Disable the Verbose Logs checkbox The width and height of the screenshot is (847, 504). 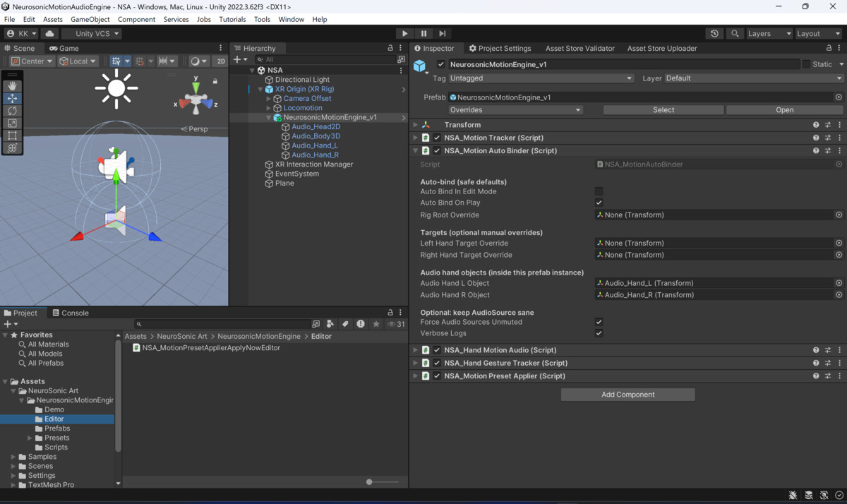(599, 332)
